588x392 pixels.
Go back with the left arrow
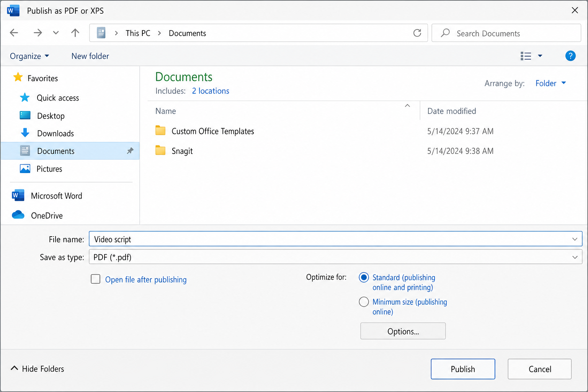tap(14, 33)
